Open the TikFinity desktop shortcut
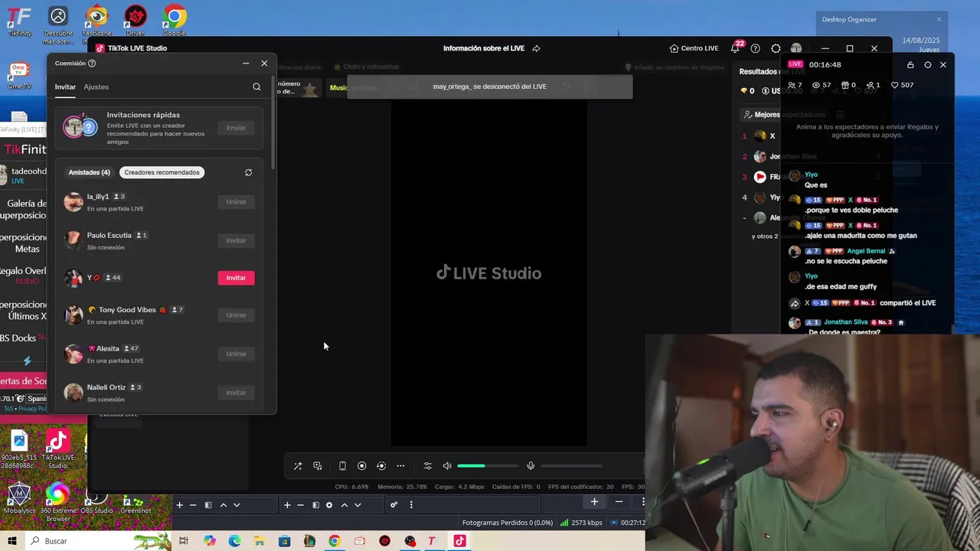The height and width of the screenshot is (551, 980). 19,21
